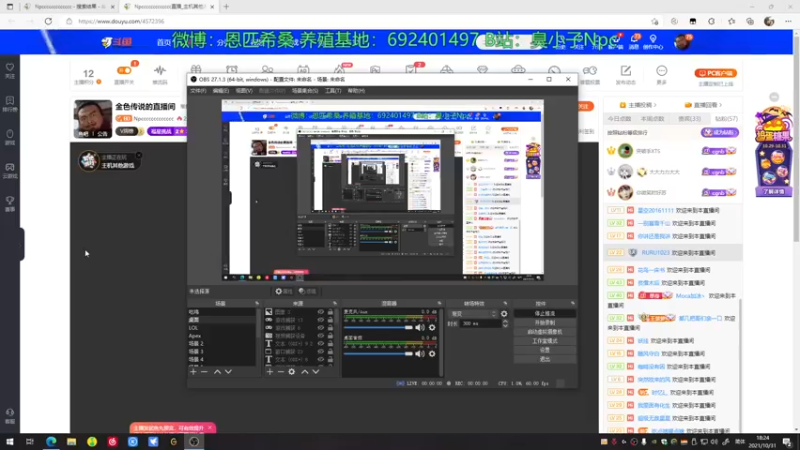Open the scene transition type dropdown
This screenshot has height=450, width=800.
pos(472,314)
